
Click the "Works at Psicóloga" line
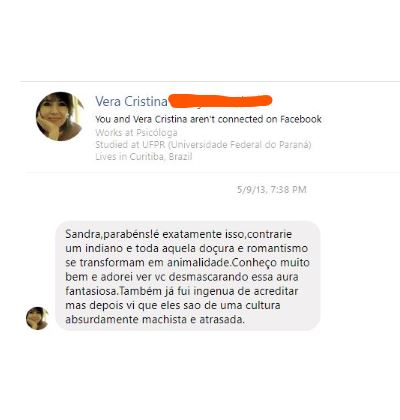[x=136, y=133]
